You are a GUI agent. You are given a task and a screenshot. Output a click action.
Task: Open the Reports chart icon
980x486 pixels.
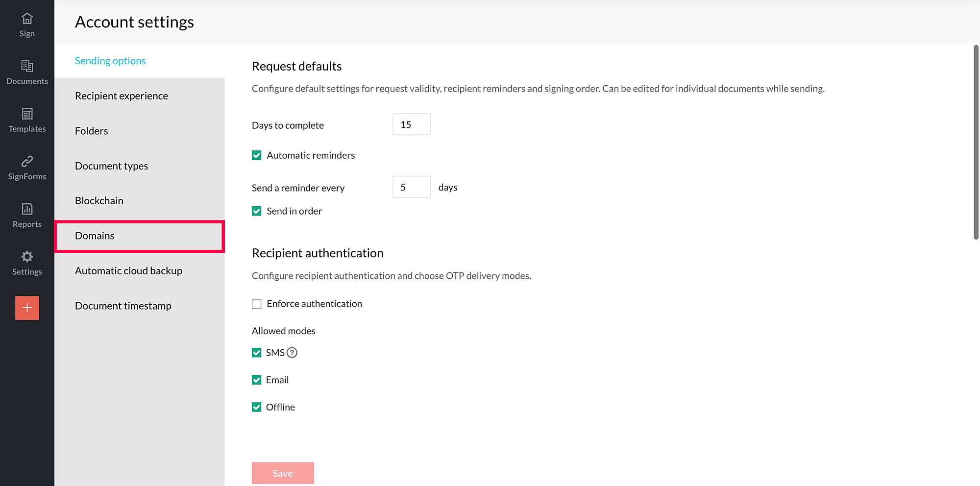pyautogui.click(x=27, y=209)
